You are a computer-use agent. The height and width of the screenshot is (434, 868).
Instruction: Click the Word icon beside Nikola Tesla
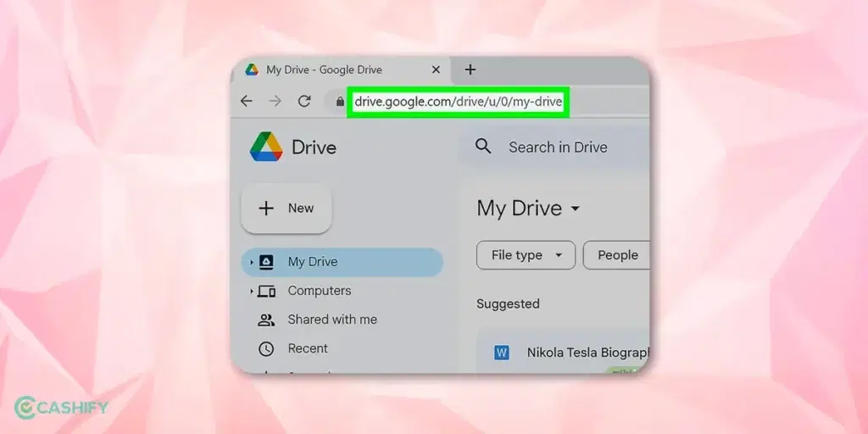tap(502, 352)
